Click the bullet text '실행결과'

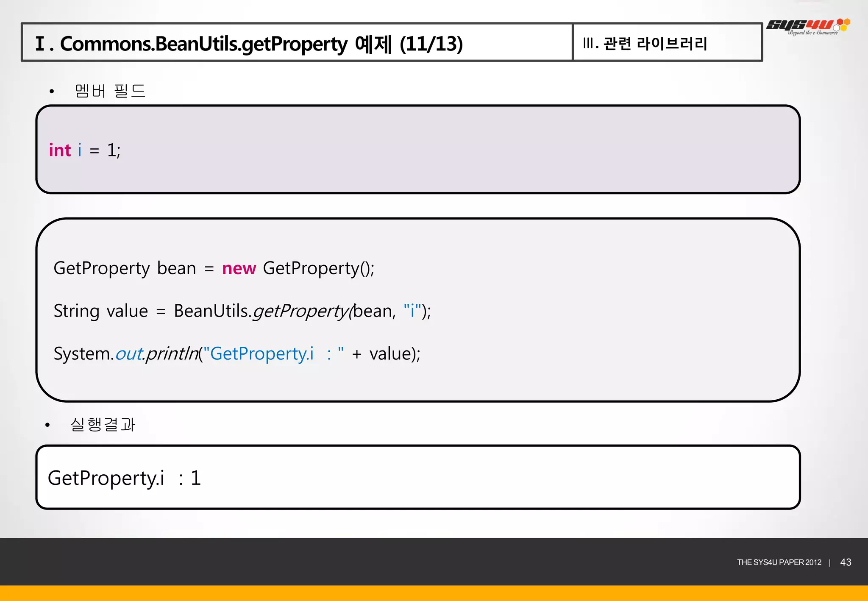pyautogui.click(x=103, y=424)
